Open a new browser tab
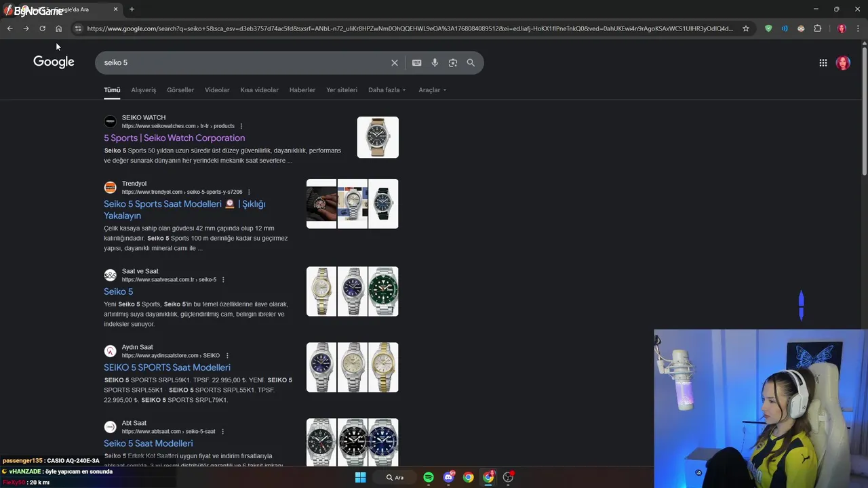The image size is (868, 488). tap(132, 9)
